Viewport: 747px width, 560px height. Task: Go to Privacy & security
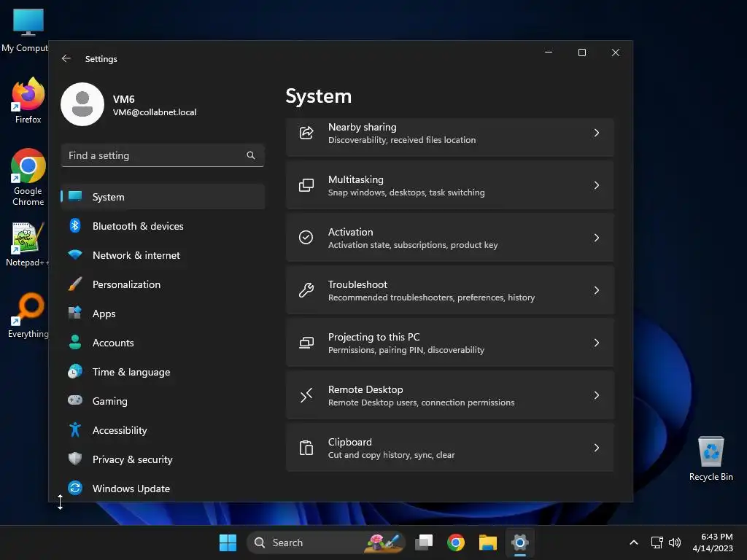click(x=163, y=459)
